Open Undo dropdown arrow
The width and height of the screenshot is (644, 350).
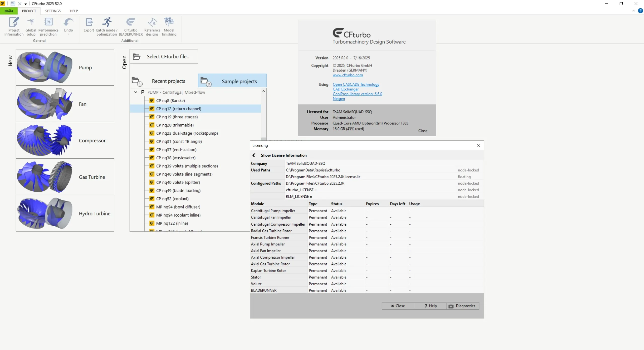tap(68, 34)
